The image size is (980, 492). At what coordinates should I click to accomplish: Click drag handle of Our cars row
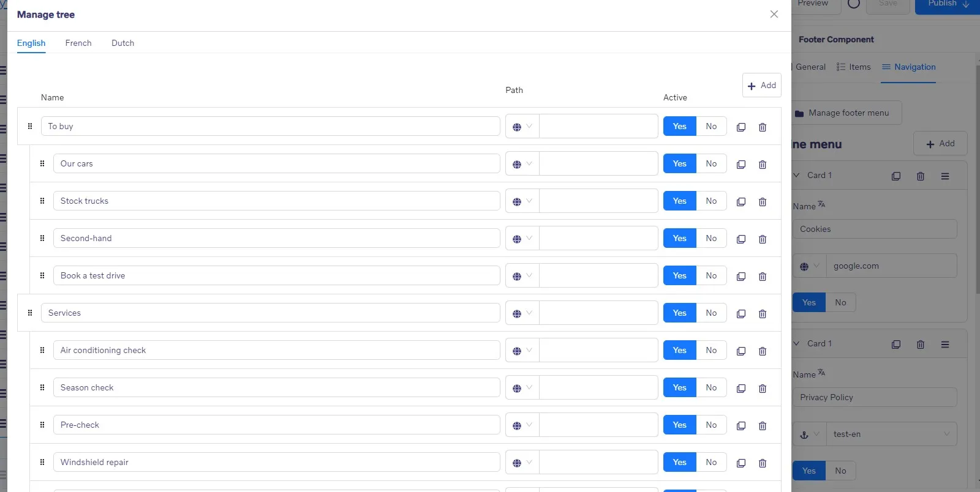[42, 163]
